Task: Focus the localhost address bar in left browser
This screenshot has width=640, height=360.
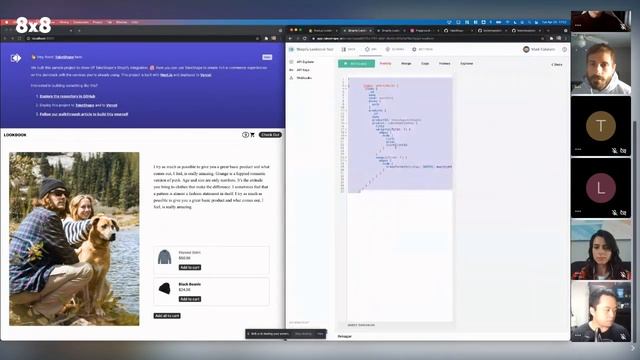Action: click(x=141, y=38)
